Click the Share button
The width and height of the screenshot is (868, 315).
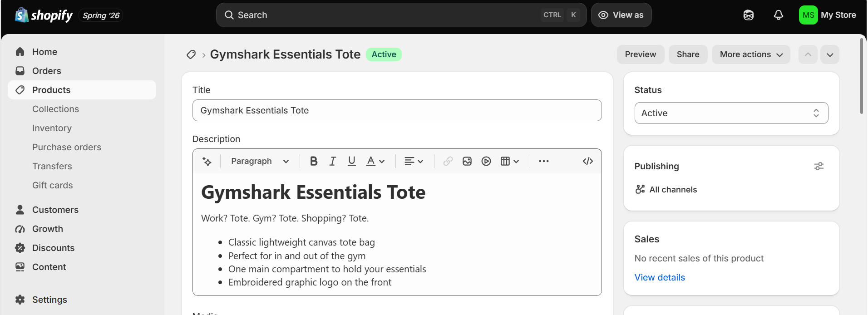(x=688, y=54)
